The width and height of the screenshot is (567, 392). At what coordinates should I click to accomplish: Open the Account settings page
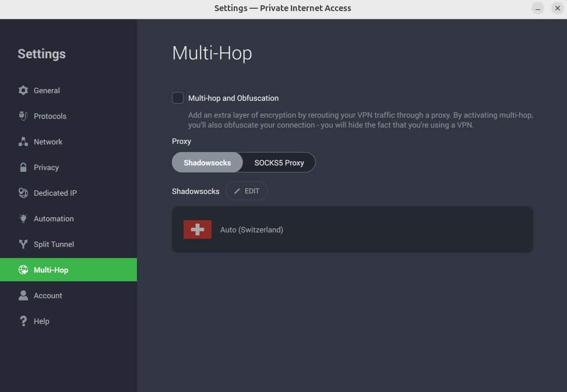tap(68, 295)
